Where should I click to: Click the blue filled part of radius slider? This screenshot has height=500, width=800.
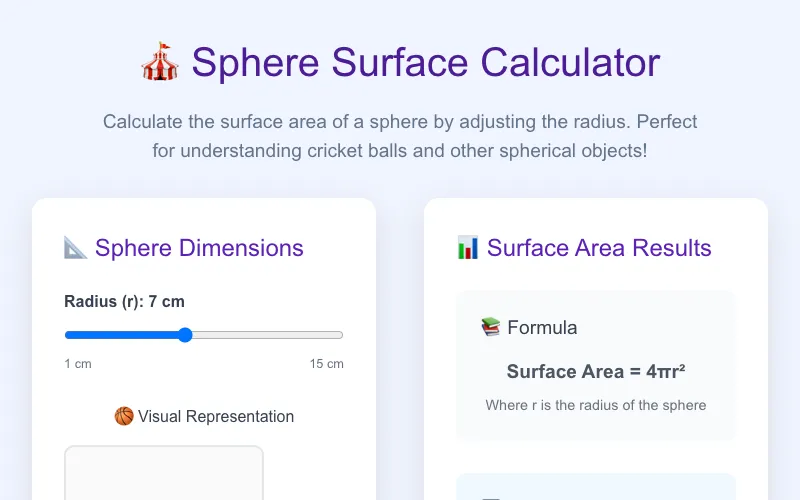coord(122,335)
